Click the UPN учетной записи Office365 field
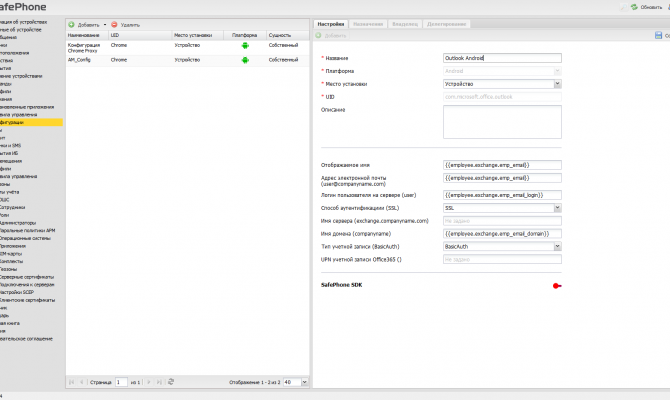 [502, 259]
